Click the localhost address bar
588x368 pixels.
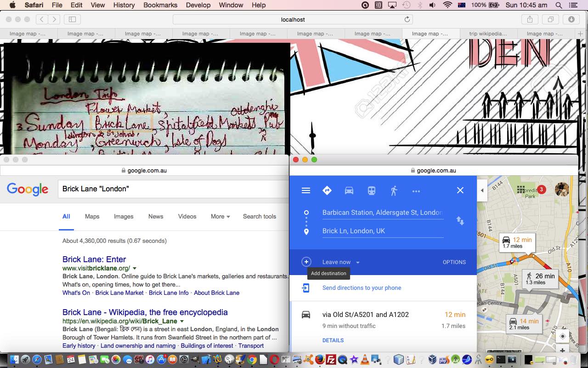(293, 19)
